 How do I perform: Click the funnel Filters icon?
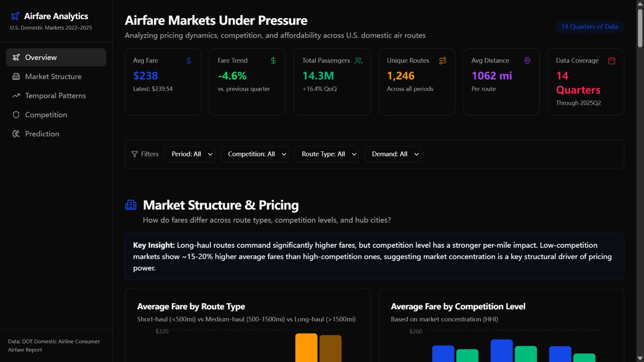click(134, 154)
